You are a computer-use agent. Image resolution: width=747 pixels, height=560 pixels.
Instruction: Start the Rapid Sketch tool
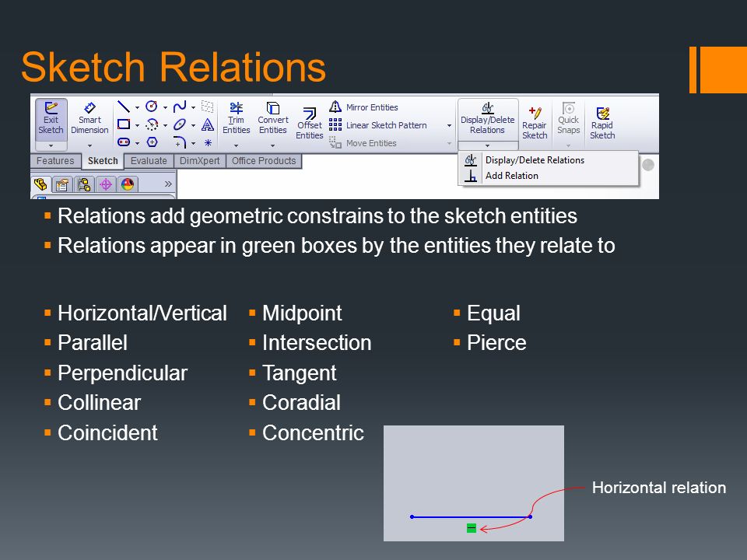tap(602, 123)
